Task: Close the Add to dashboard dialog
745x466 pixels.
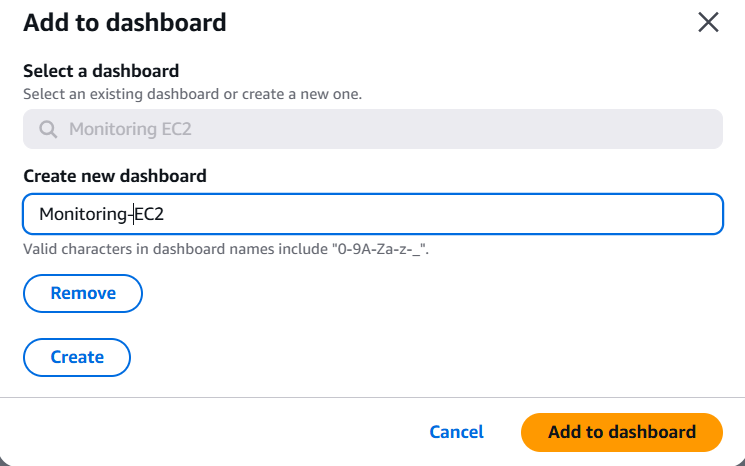Action: pos(708,23)
